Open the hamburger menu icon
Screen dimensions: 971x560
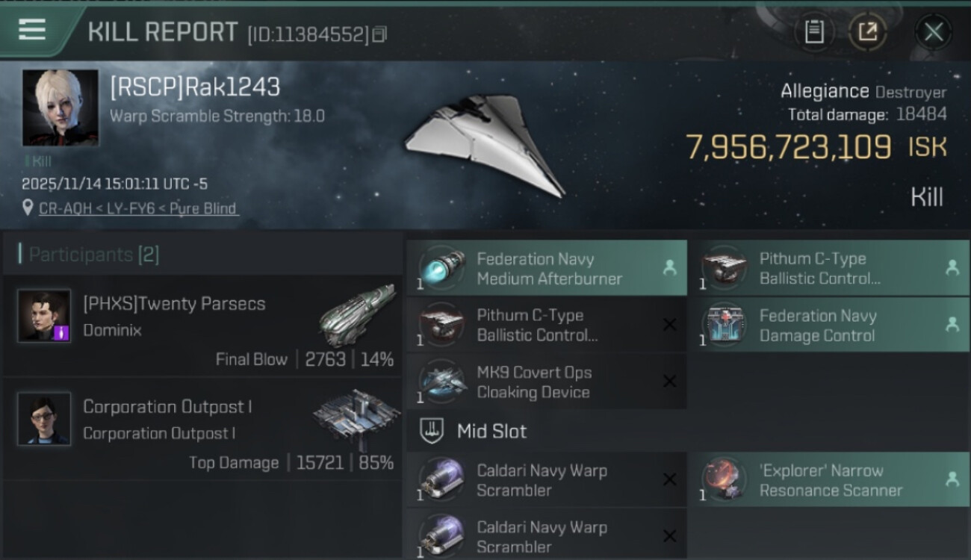tap(32, 30)
